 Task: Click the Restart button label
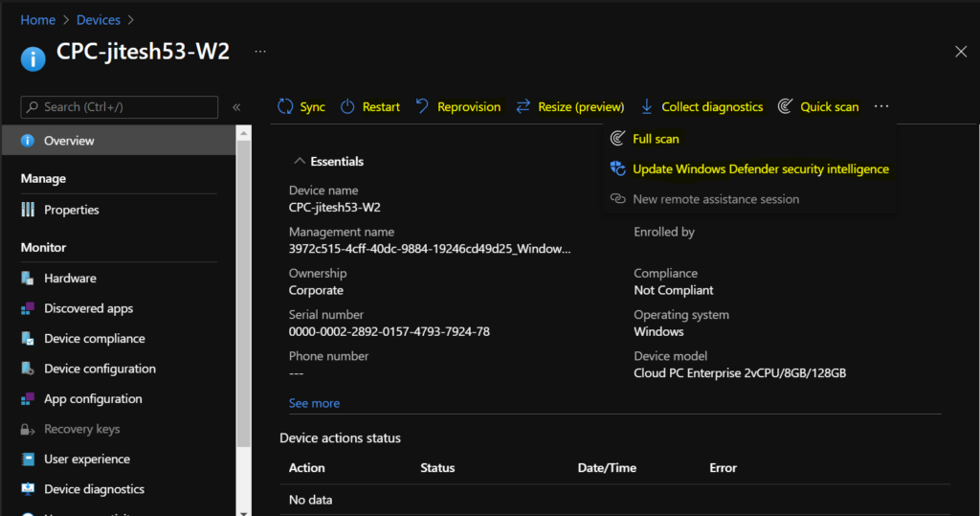tap(381, 107)
